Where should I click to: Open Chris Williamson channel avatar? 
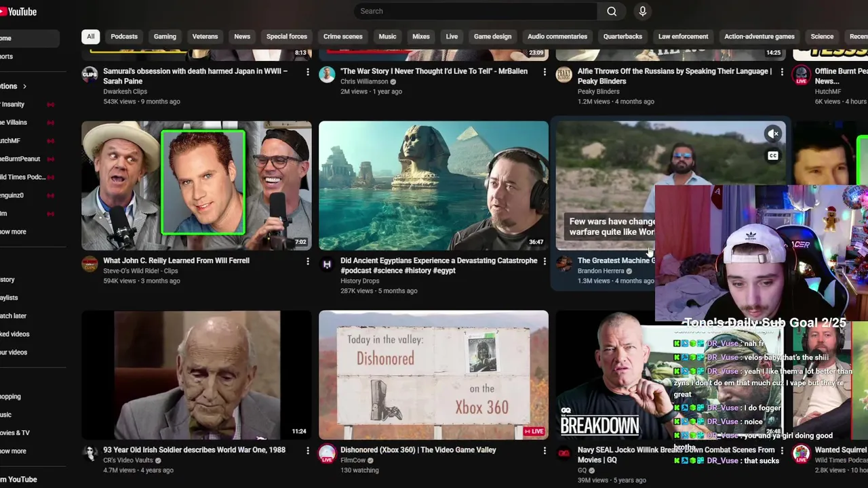point(327,75)
